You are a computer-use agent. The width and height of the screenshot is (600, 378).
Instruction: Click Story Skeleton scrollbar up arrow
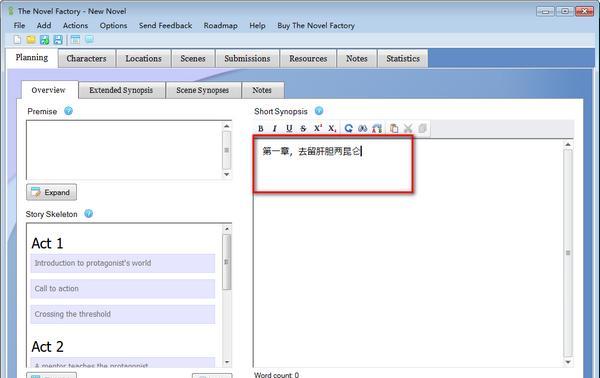coord(227,229)
